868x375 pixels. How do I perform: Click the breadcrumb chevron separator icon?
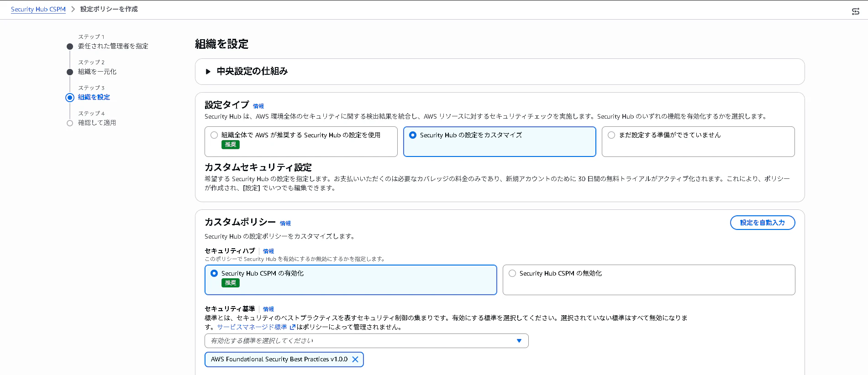73,9
